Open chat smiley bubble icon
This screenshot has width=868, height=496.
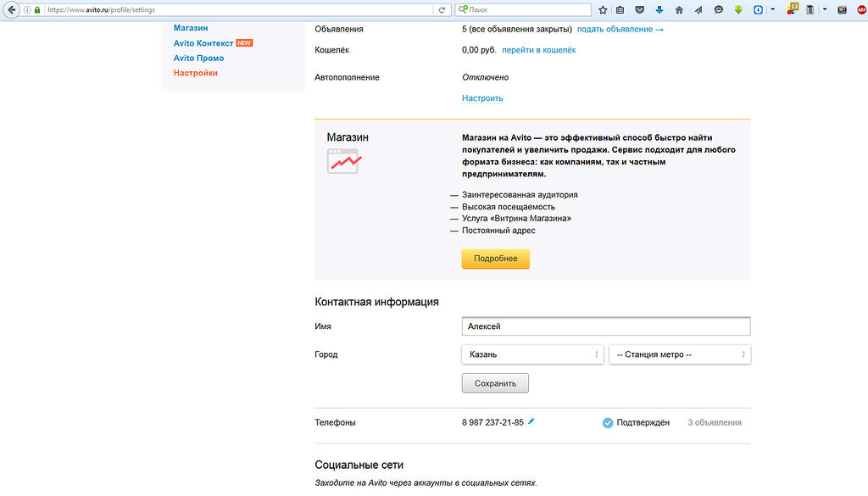pyautogui.click(x=719, y=10)
